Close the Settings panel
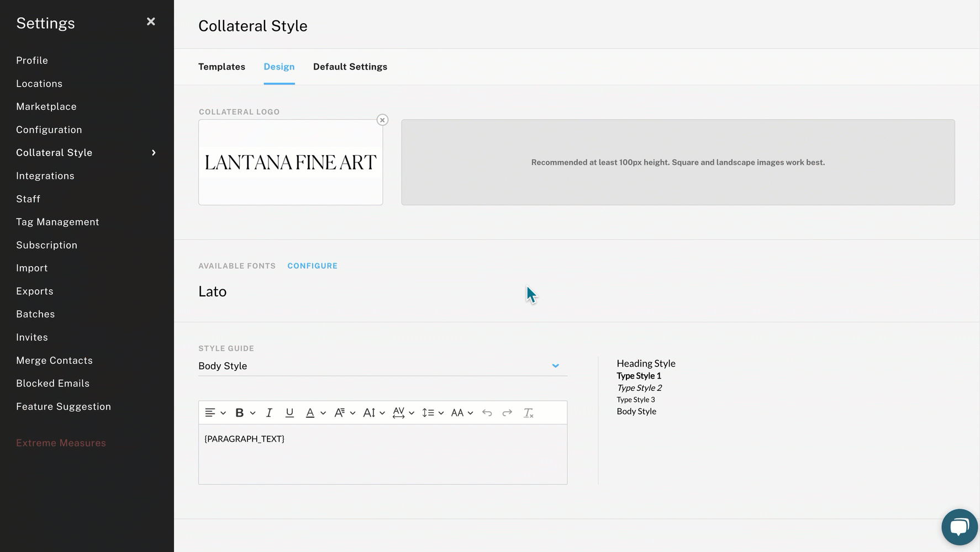The height and width of the screenshot is (552, 980). 151,22
